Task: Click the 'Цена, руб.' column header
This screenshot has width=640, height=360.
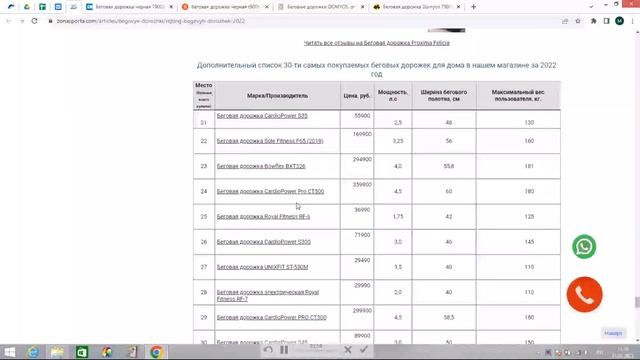Action: point(357,96)
